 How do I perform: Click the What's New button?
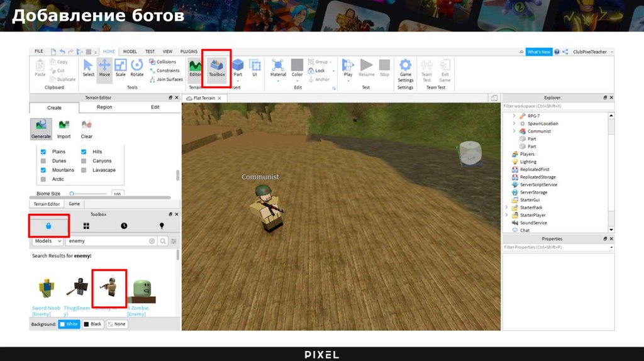click(539, 52)
